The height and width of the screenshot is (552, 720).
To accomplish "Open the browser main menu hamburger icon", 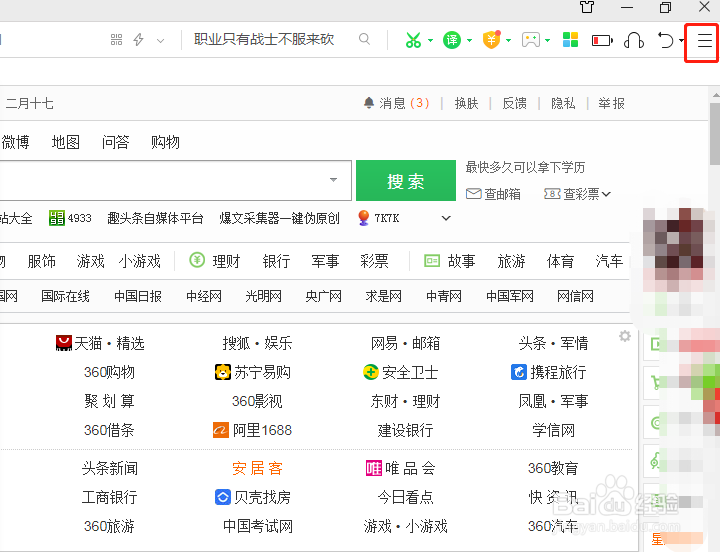I will [704, 41].
